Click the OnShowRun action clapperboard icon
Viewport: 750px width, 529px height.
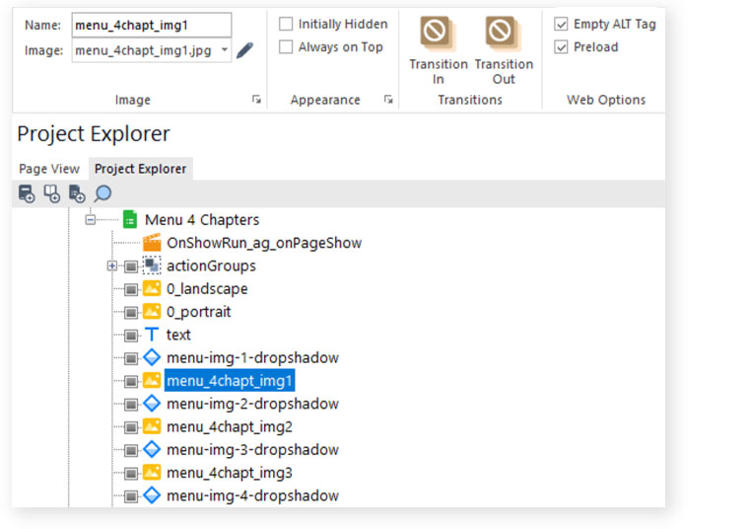(x=152, y=243)
